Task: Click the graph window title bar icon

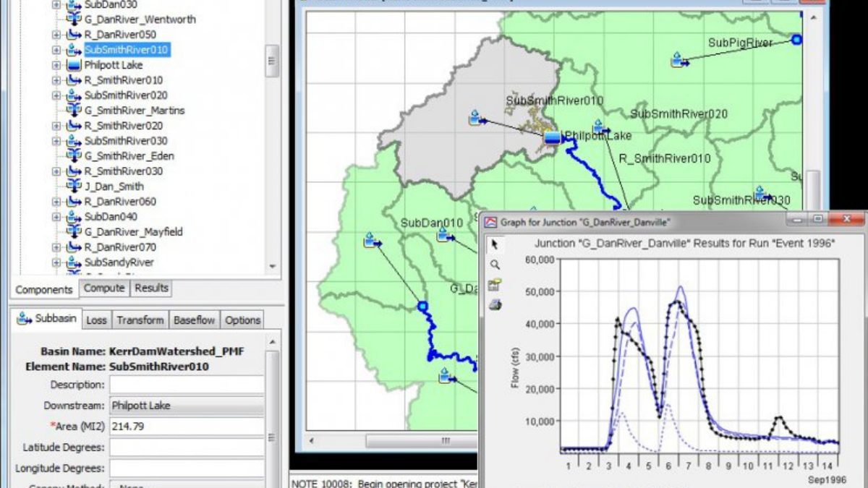Action: coord(491,222)
